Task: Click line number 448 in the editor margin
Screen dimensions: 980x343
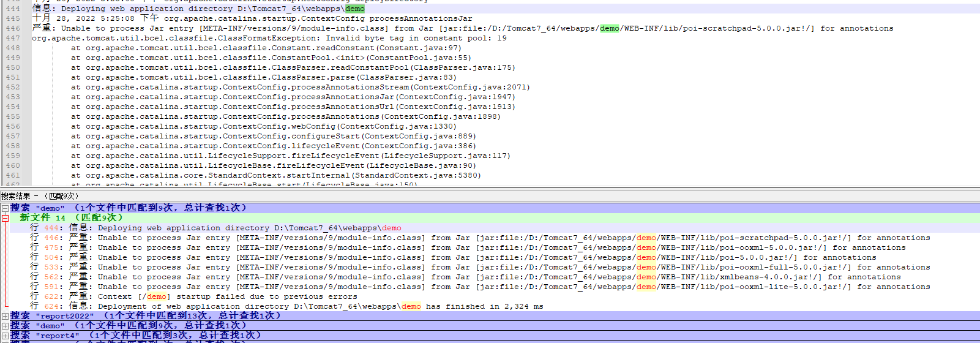Action: [x=13, y=48]
